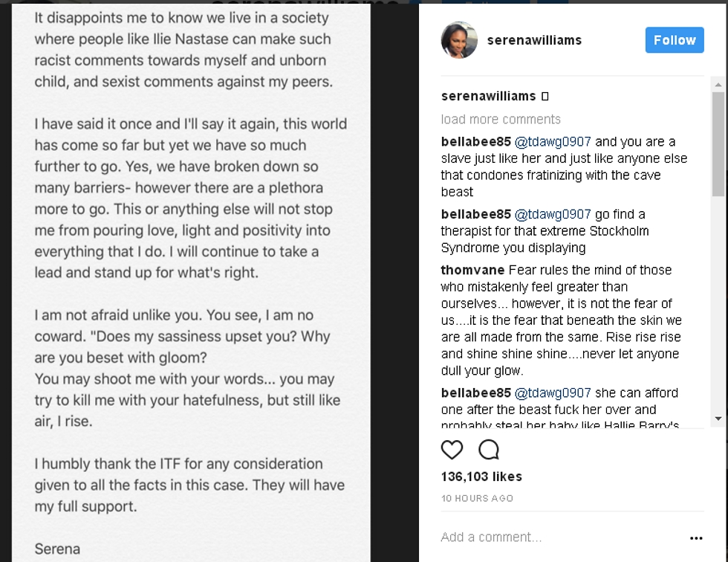Click serenawilliams username above load more comments
The image size is (728, 562).
coord(488,96)
